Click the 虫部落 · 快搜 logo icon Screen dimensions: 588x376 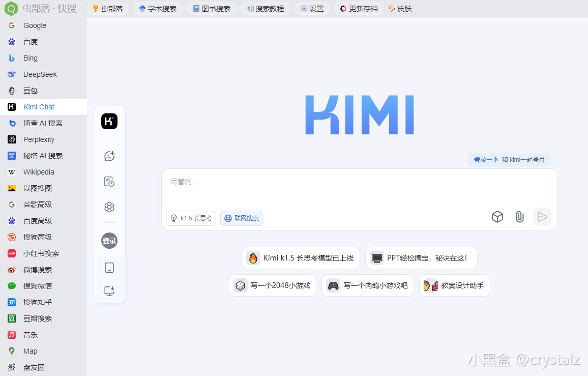tap(11, 8)
